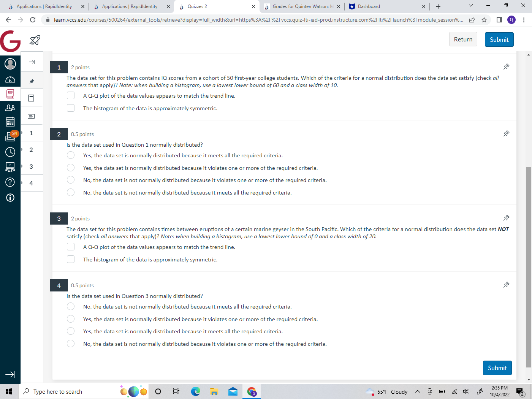Jump to question 3 using the navigation panel
Image resolution: width=532 pixels, height=399 pixels.
32,166
